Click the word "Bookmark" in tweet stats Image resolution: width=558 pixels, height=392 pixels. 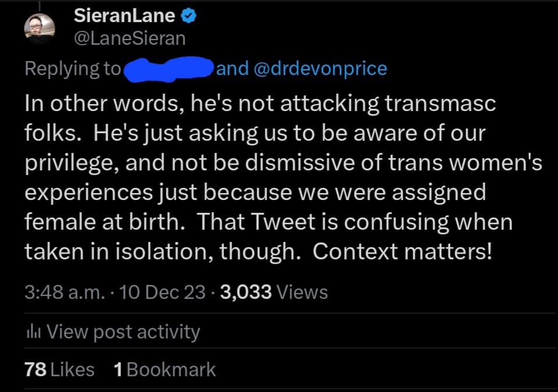coord(171,369)
